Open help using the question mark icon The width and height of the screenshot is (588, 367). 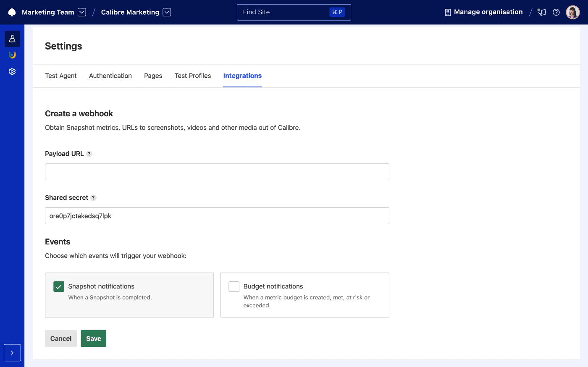556,12
